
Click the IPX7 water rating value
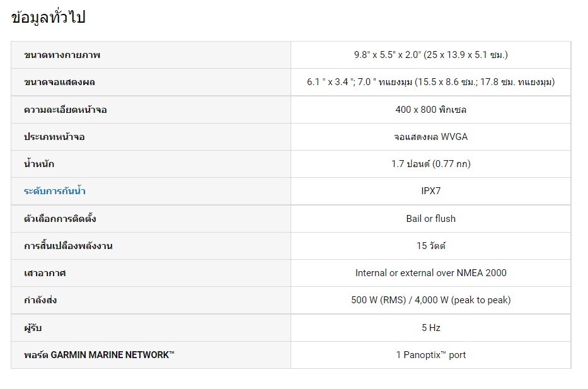[x=431, y=190]
